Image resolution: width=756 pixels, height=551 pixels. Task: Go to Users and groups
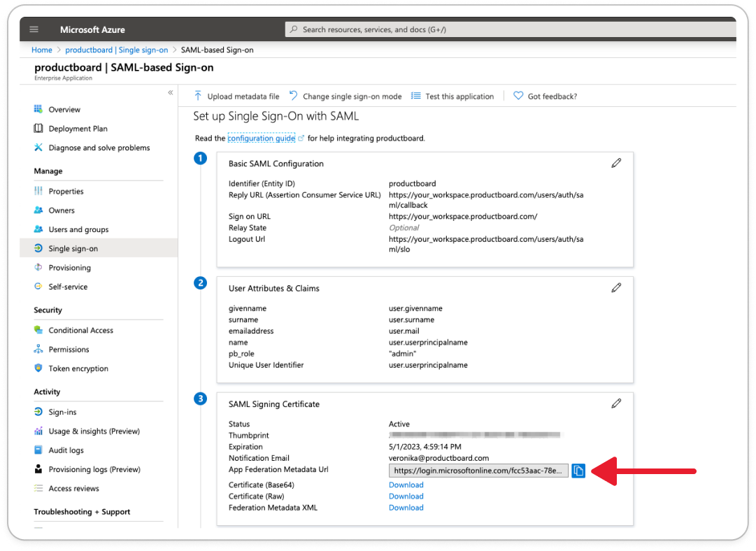(x=78, y=229)
